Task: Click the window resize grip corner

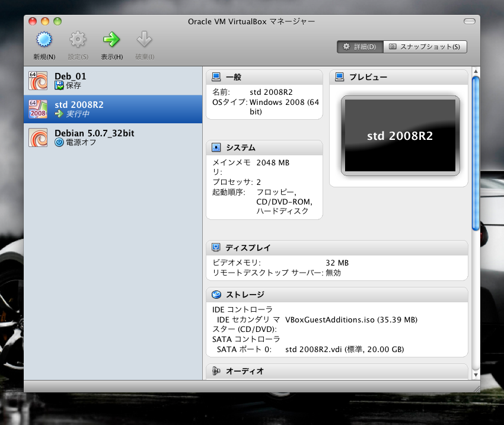Action: (x=477, y=389)
